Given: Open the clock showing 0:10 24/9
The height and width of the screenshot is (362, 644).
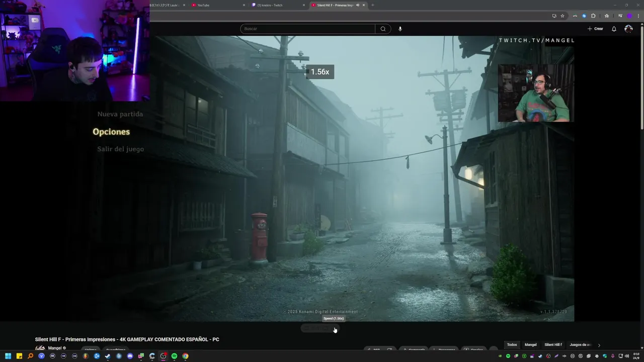Looking at the screenshot, I should 636,356.
